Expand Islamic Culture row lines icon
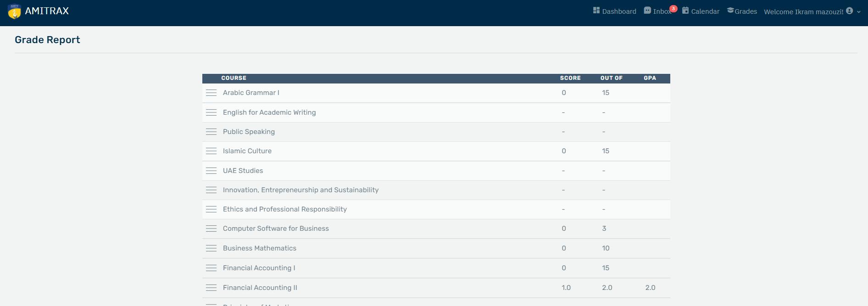The image size is (868, 306). [211, 151]
